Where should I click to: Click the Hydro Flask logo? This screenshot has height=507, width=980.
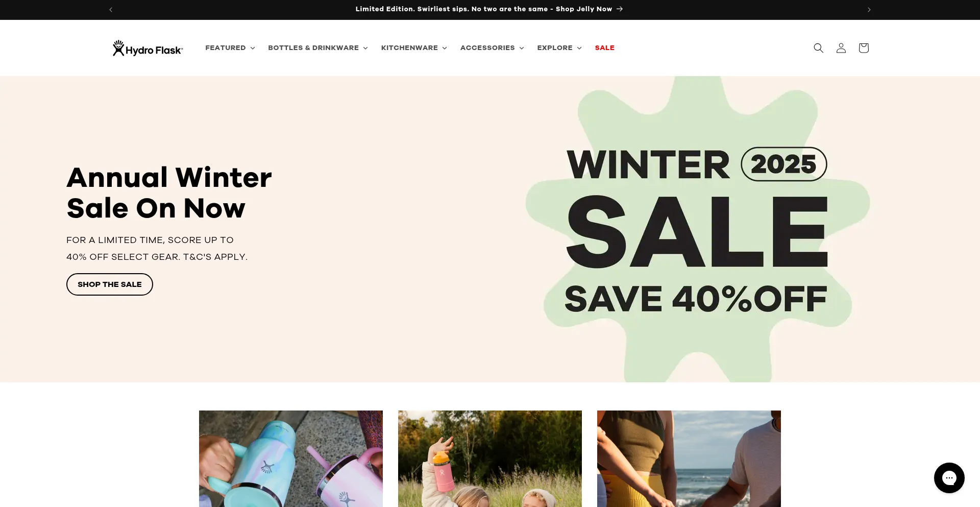tap(148, 48)
